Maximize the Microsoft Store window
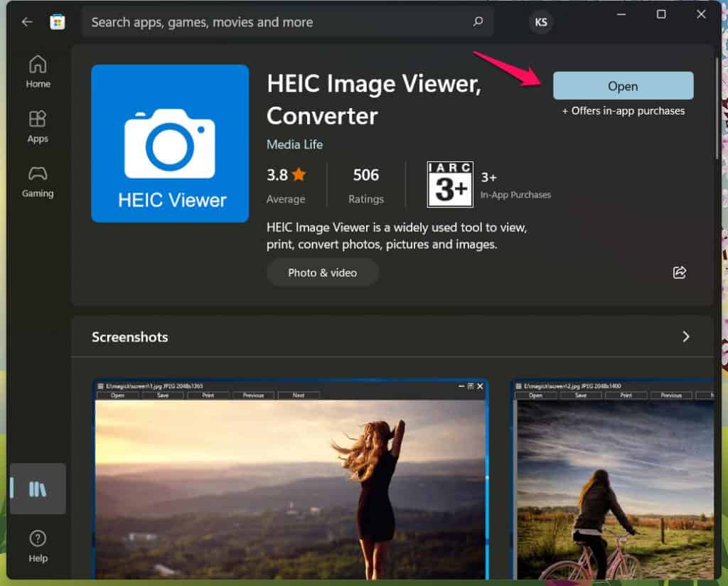The width and height of the screenshot is (728, 586). pyautogui.click(x=661, y=14)
